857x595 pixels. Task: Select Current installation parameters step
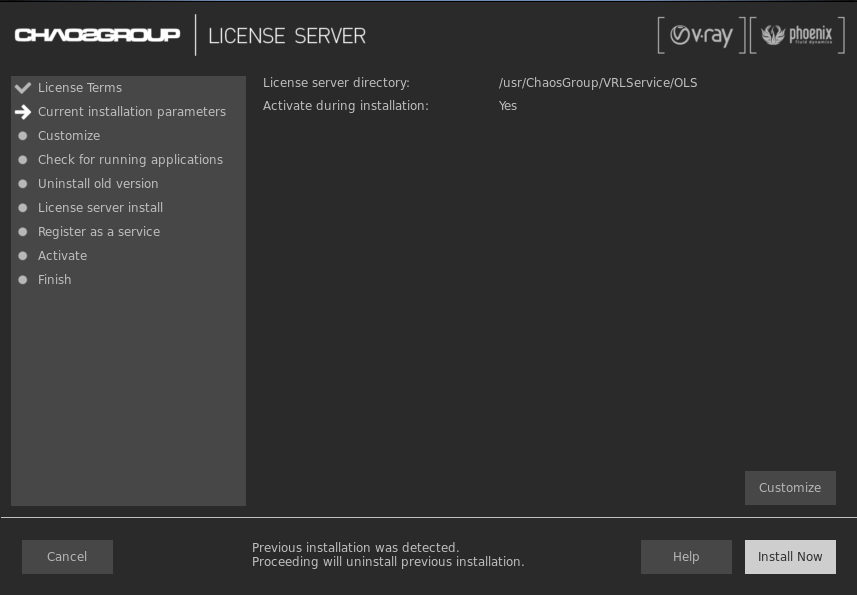[132, 111]
